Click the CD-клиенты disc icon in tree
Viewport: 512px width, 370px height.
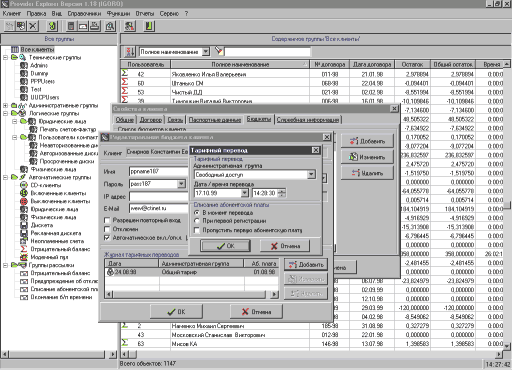click(24, 185)
